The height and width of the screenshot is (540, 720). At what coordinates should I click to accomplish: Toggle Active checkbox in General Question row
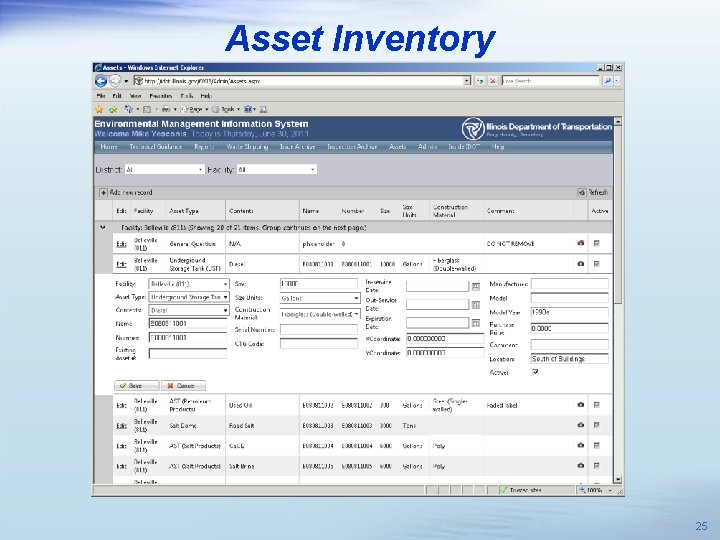point(596,243)
